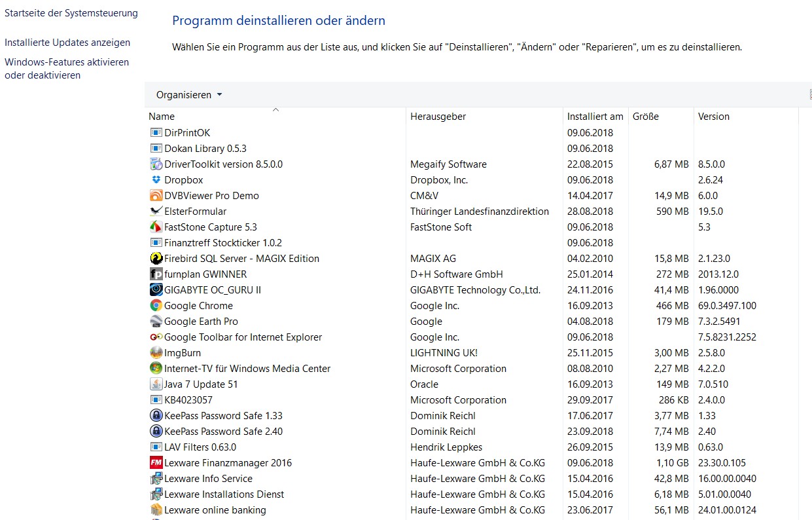Click the Lexware Finanzmanager 2016 icon
The image size is (812, 520).
tap(156, 463)
